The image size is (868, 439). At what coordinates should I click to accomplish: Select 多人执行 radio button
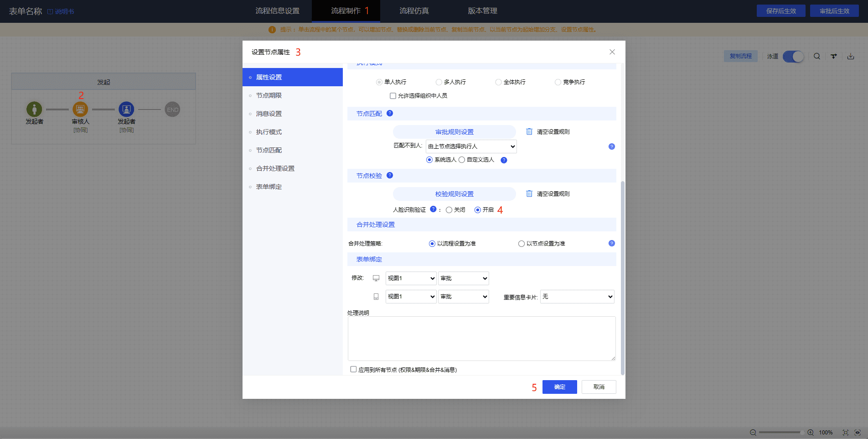tap(439, 82)
